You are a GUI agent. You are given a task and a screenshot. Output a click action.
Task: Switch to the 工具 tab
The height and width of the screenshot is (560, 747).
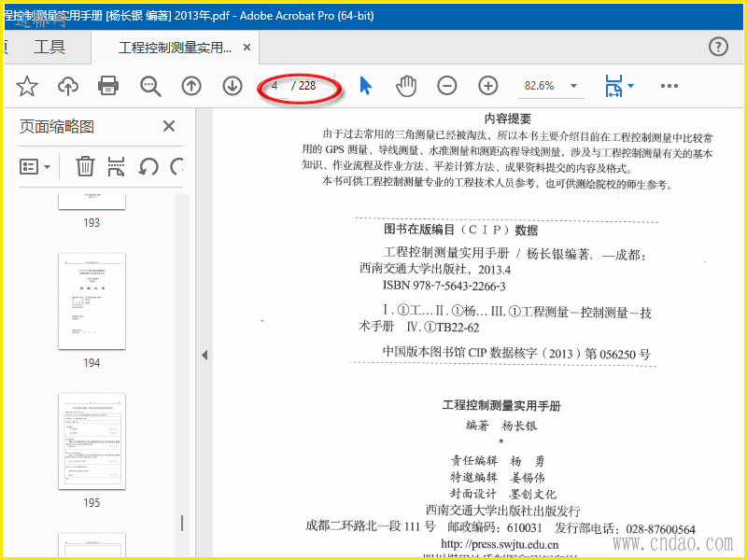point(49,47)
